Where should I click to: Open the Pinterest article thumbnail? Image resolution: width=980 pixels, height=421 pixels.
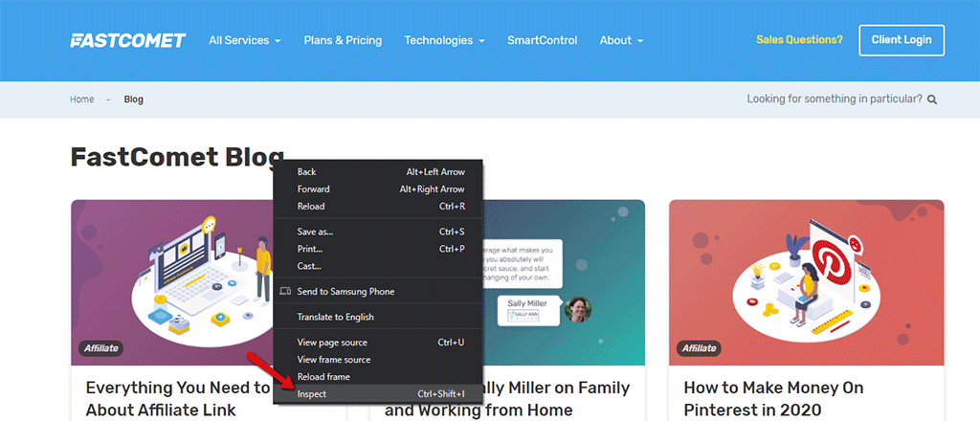(x=806, y=282)
